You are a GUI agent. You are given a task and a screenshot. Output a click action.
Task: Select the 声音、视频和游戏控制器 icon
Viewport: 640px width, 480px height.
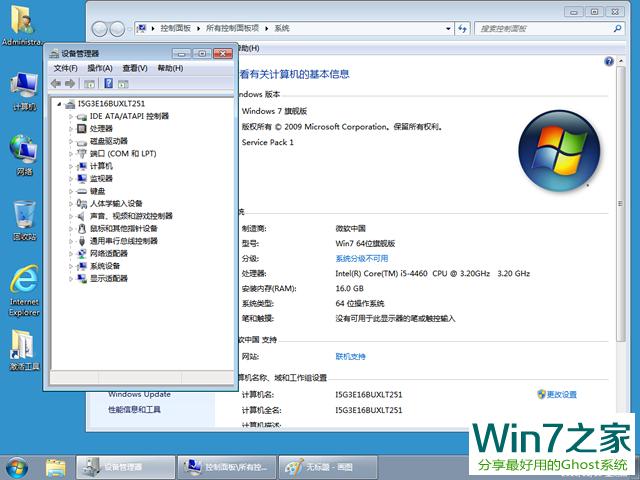pos(82,216)
